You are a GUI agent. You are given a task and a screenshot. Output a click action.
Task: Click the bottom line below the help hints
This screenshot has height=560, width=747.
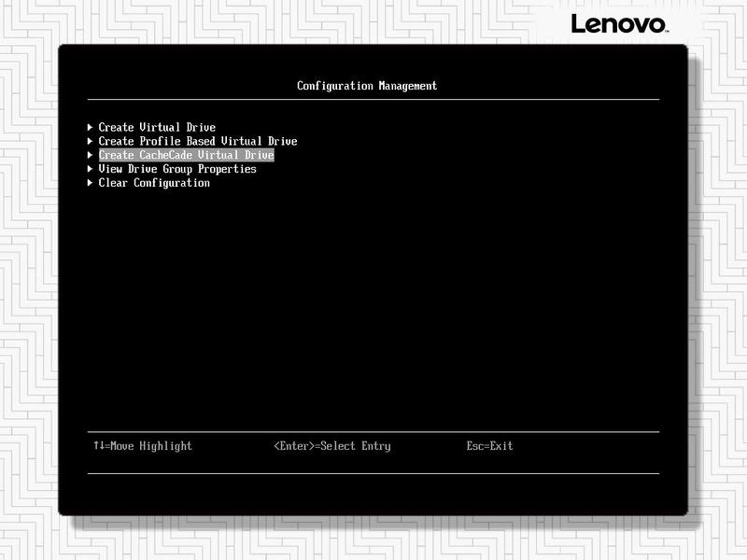tap(373, 473)
